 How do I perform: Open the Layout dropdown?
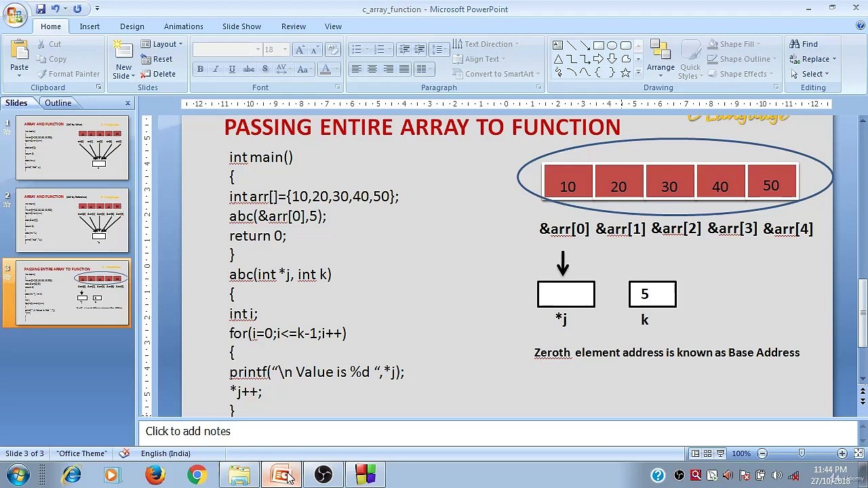[x=161, y=44]
